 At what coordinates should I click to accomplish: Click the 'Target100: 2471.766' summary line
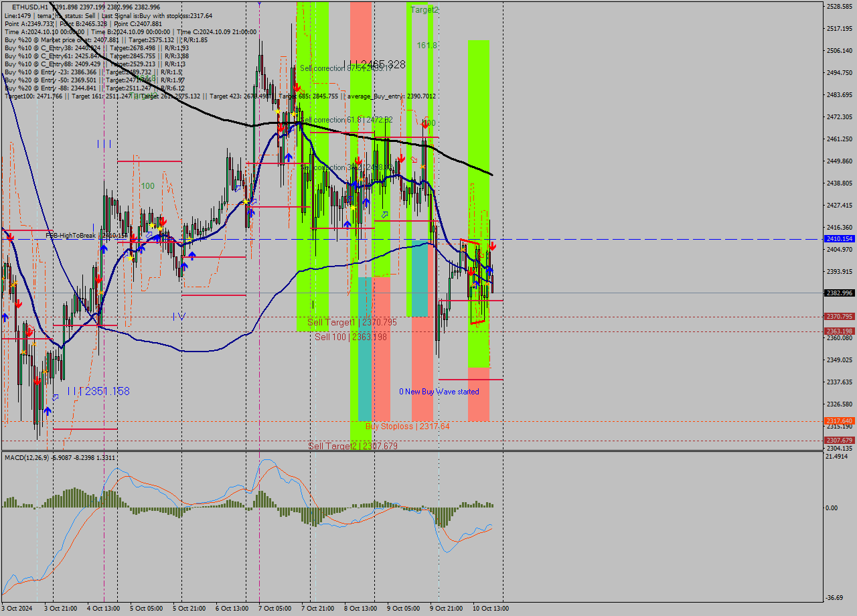click(220, 96)
